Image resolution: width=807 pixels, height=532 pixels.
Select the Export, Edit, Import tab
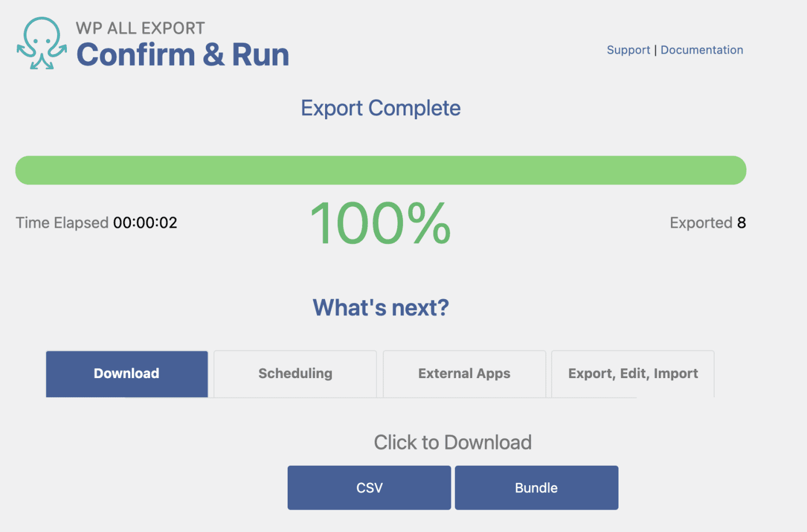tap(633, 373)
